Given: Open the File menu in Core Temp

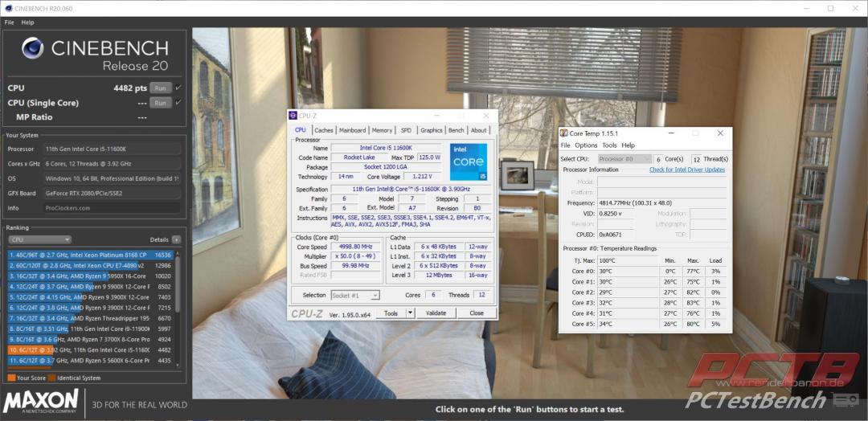Looking at the screenshot, I should tap(565, 145).
